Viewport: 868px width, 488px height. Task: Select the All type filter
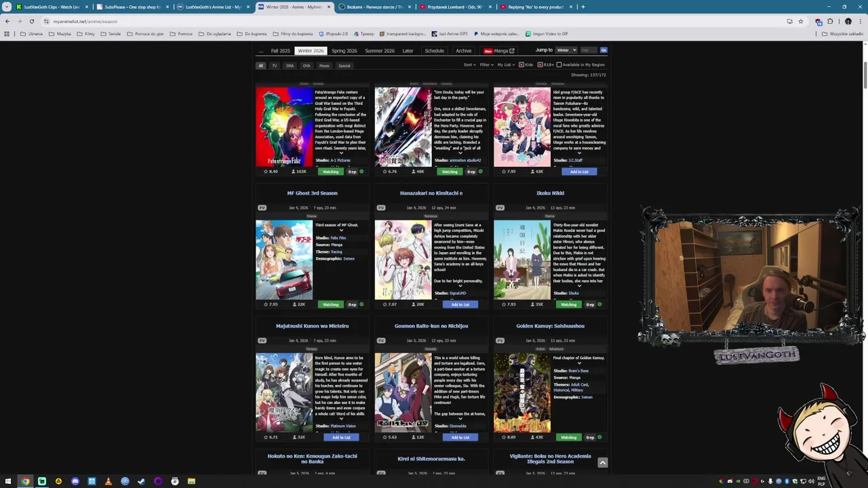[x=260, y=66]
